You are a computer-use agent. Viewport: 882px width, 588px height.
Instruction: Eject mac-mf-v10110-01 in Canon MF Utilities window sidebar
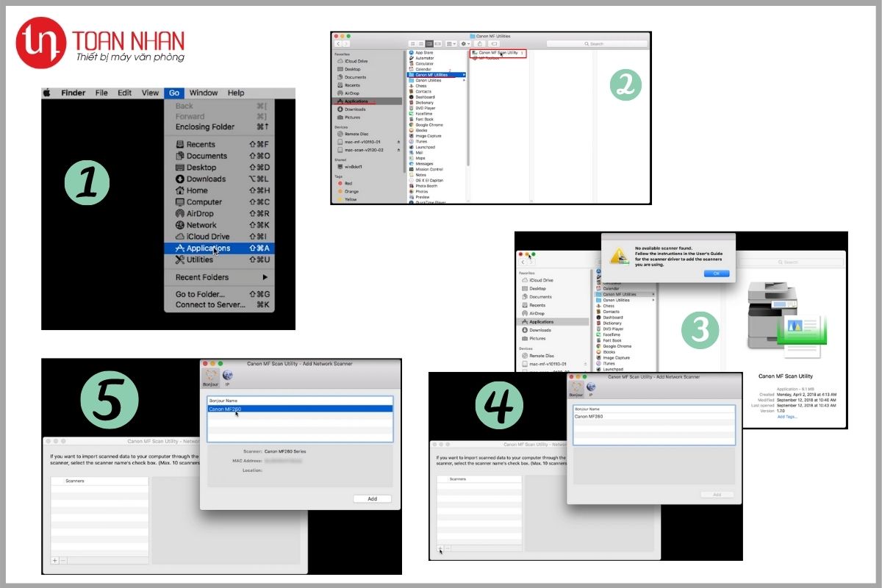pos(398,142)
